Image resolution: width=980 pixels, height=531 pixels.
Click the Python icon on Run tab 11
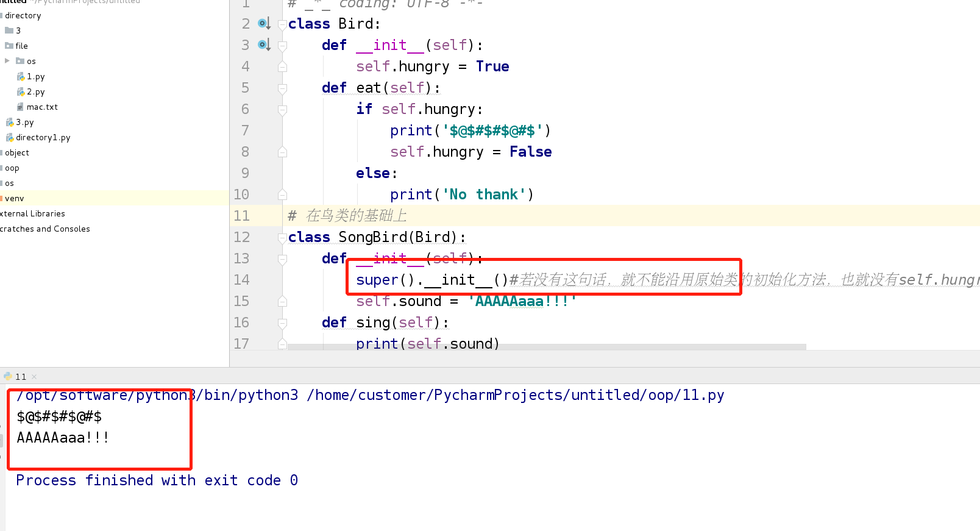(8, 376)
